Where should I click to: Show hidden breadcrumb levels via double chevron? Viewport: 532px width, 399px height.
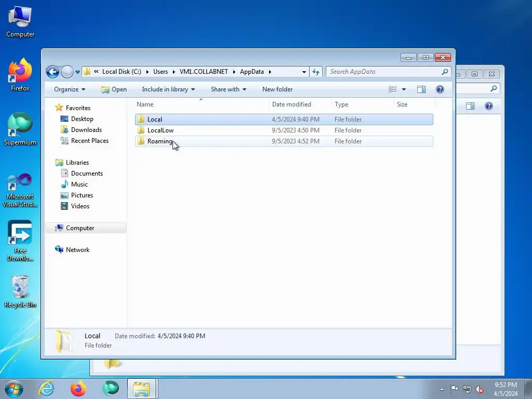[96, 71]
